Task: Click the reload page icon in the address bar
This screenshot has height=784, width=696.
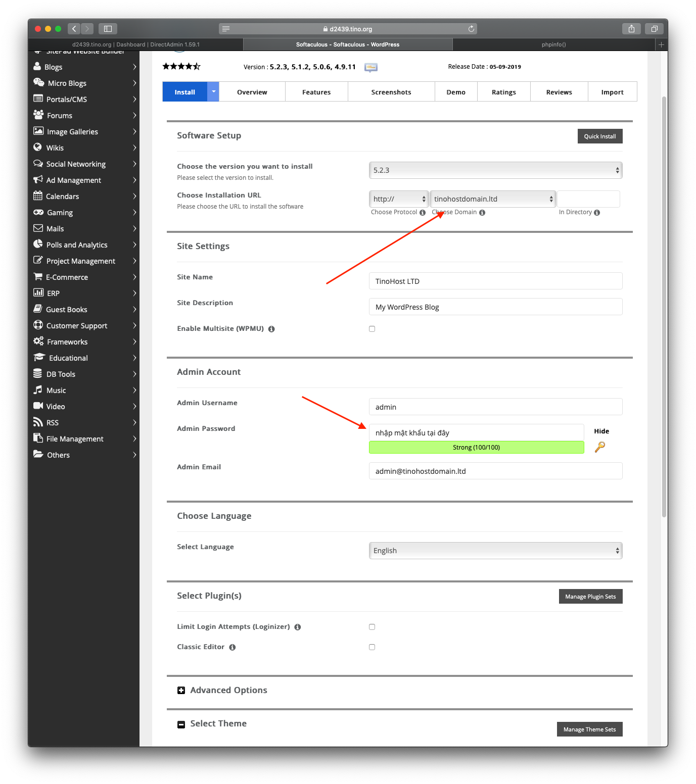Action: click(x=471, y=29)
